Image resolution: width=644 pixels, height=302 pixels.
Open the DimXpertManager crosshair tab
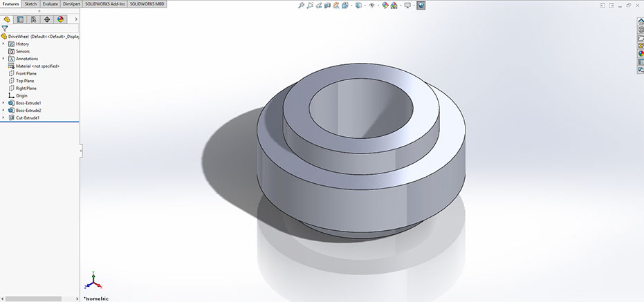coord(46,19)
